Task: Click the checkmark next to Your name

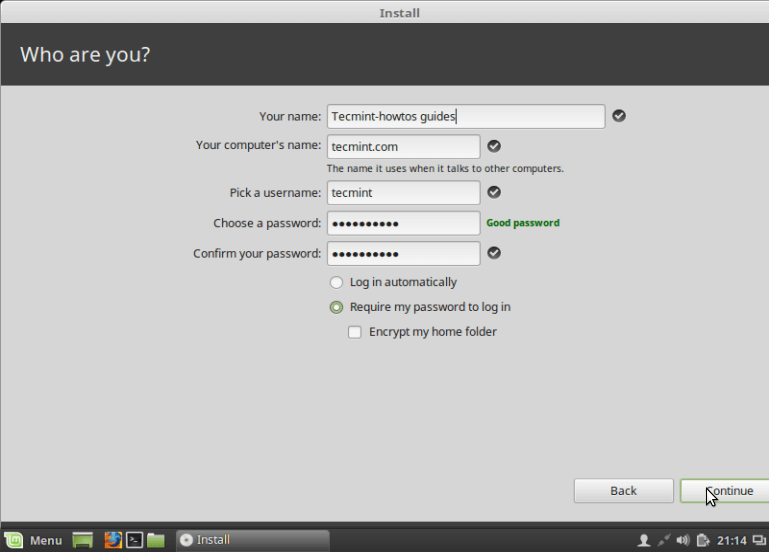Action: (619, 116)
